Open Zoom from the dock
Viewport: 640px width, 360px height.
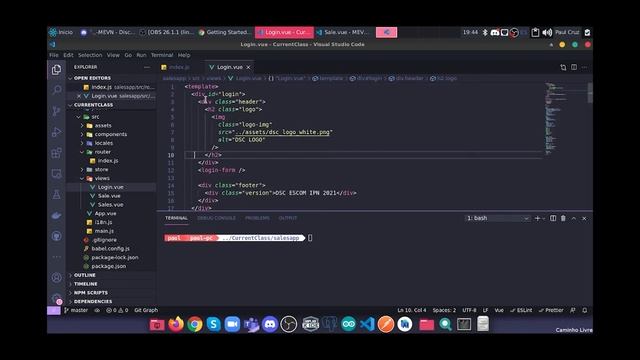pos(232,324)
